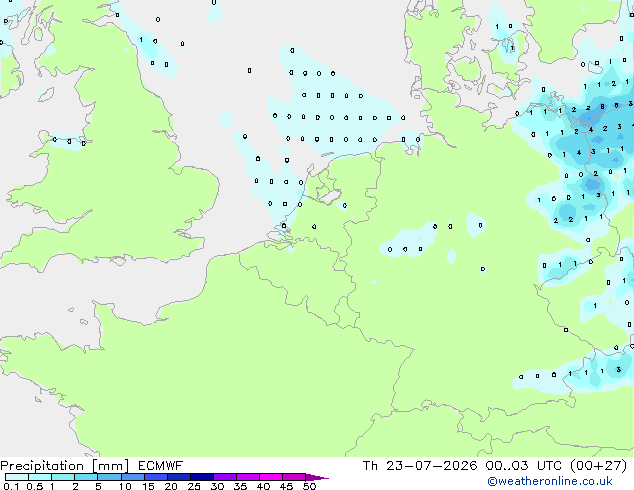Click the legend tick label 50
This screenshot has width=634, height=490.
click(310, 486)
